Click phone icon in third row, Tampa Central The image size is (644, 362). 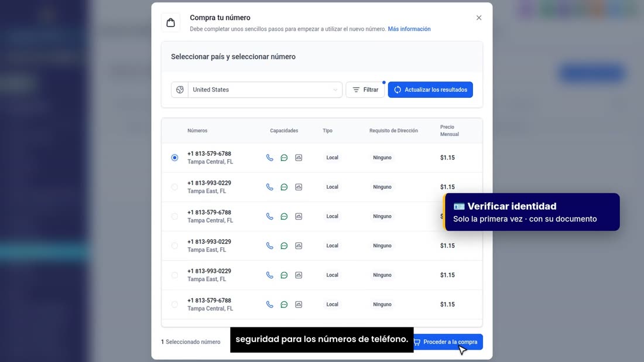270,217
